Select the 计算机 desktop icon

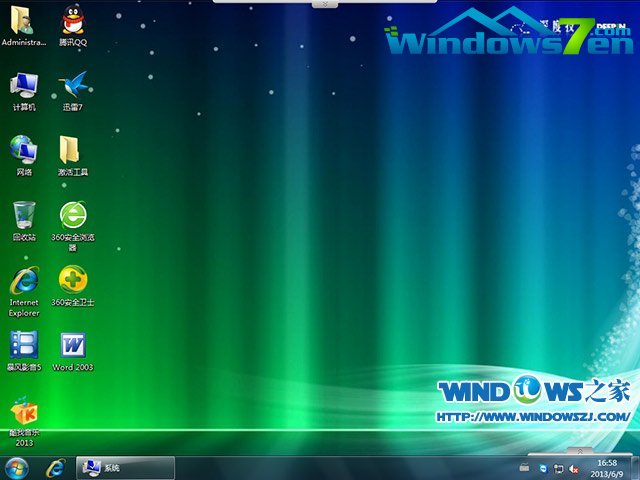(24, 91)
